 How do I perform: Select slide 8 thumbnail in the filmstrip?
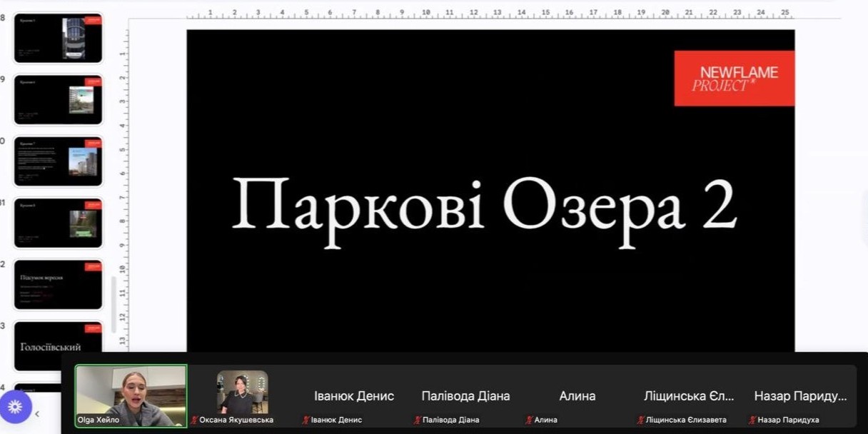[x=59, y=38]
